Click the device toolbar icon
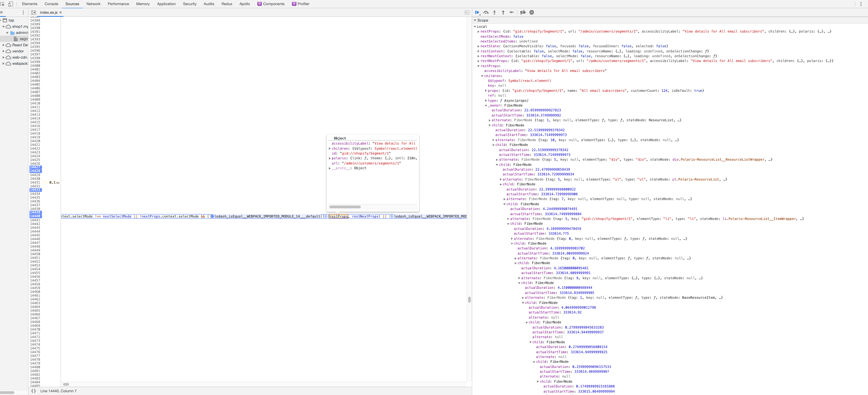 point(11,4)
